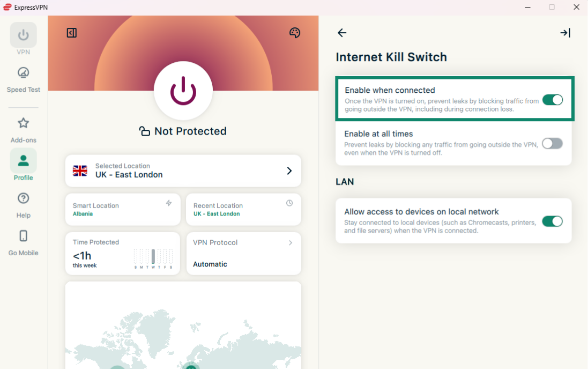Click the back arrow in settings
588x370 pixels.
coord(342,33)
